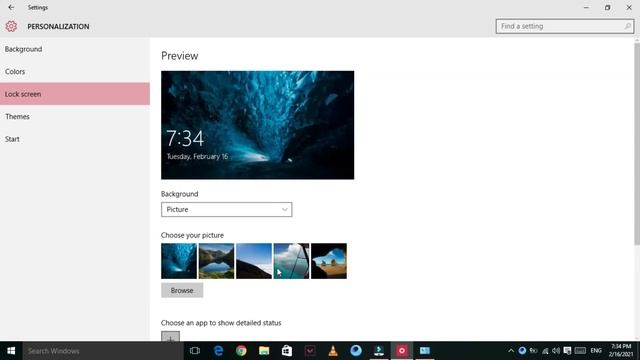Expand the Background Picture dropdown
The image size is (640, 360).
(227, 209)
